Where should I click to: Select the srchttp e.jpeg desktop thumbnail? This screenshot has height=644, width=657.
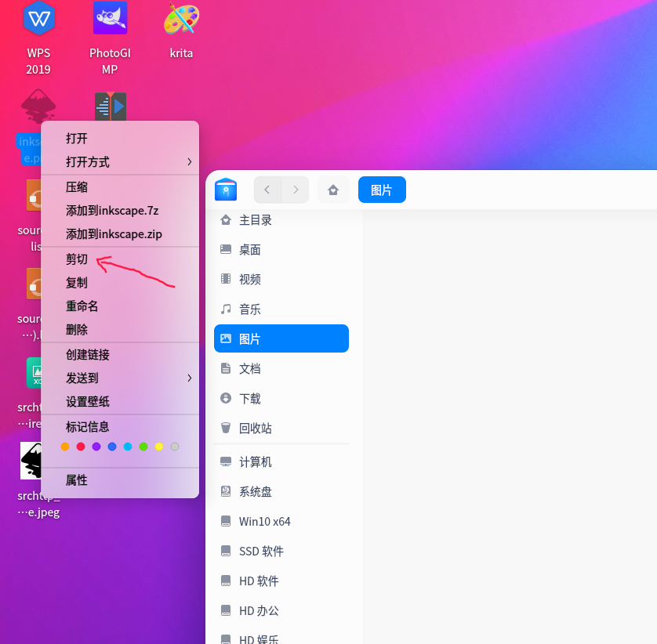[x=31, y=461]
